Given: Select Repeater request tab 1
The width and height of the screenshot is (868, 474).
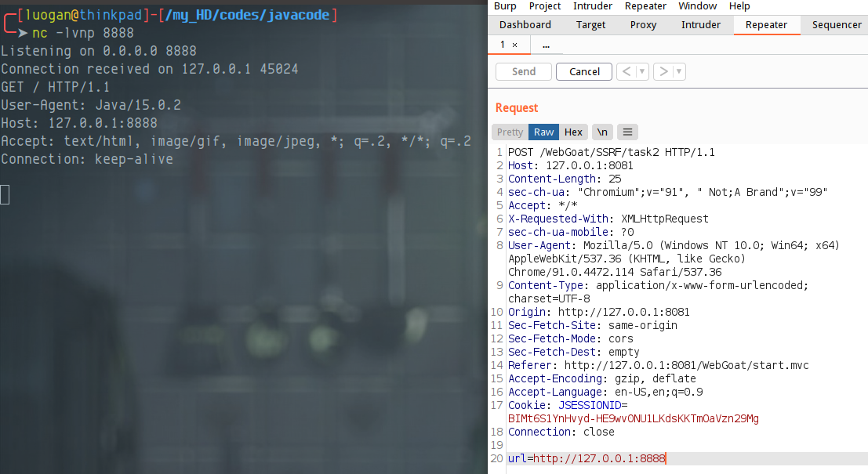Looking at the screenshot, I should pyautogui.click(x=503, y=45).
